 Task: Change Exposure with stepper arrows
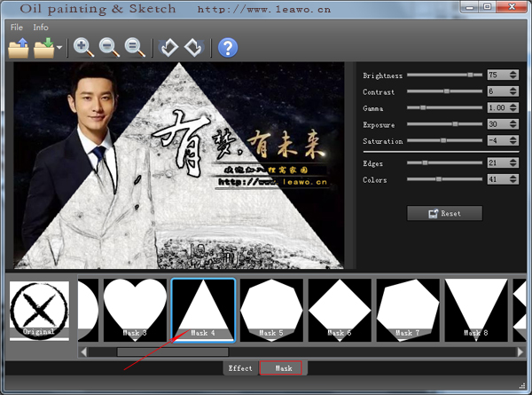(x=513, y=124)
